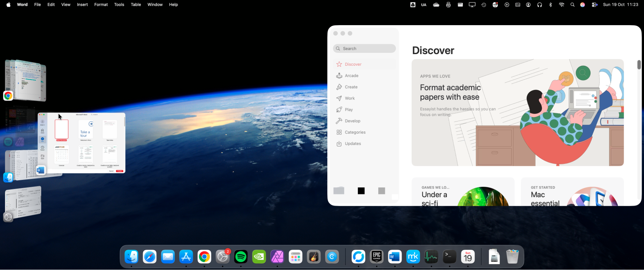This screenshot has height=270, width=644.
Task: Click the App Store search field
Action: [364, 48]
